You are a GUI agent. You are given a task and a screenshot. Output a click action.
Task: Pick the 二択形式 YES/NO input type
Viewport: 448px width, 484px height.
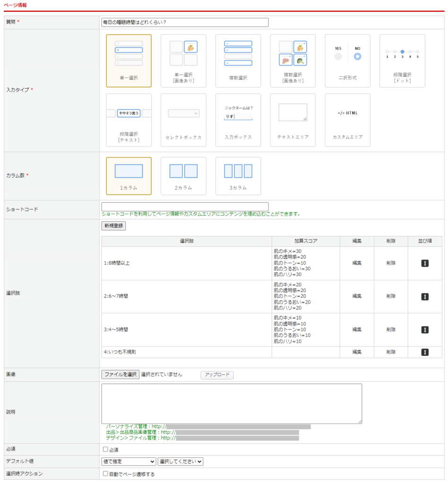[347, 60]
